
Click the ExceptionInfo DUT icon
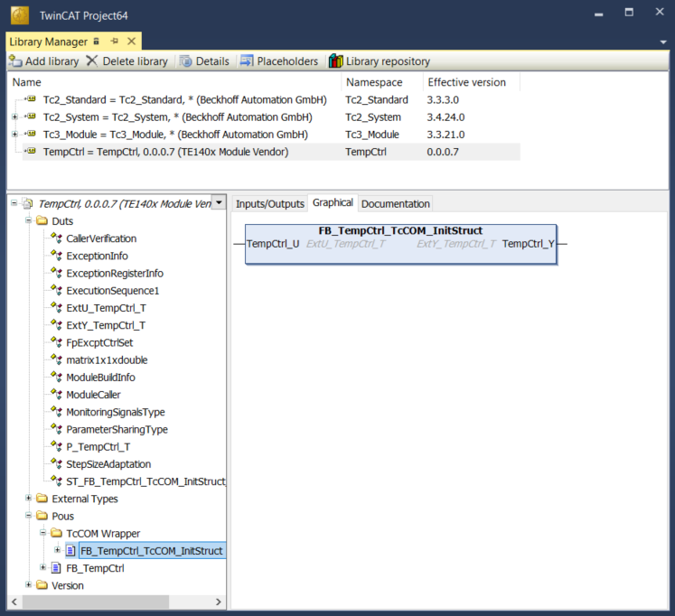click(56, 255)
